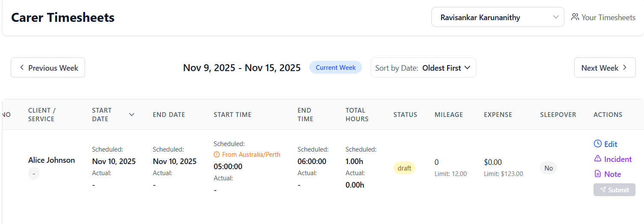This screenshot has width=644, height=224.
Task: Open the Your Timesheets link
Action: point(608,18)
